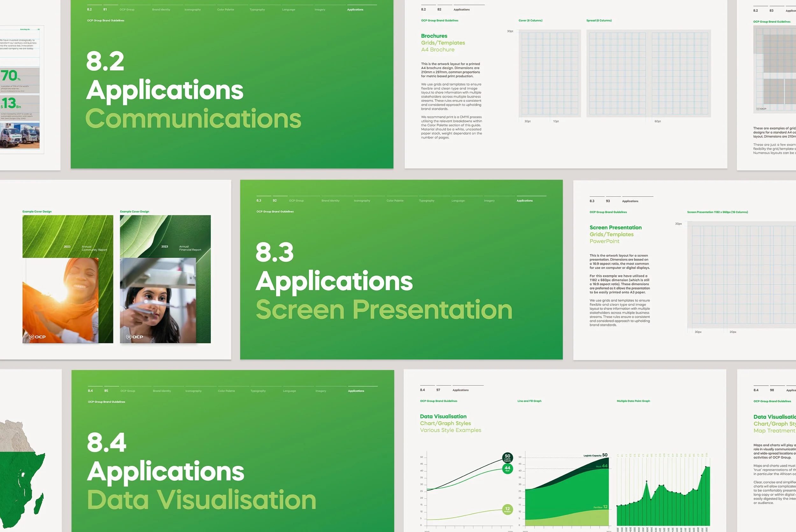Click the Brochures heading on page 82
The width and height of the screenshot is (796, 532).
[x=434, y=36]
